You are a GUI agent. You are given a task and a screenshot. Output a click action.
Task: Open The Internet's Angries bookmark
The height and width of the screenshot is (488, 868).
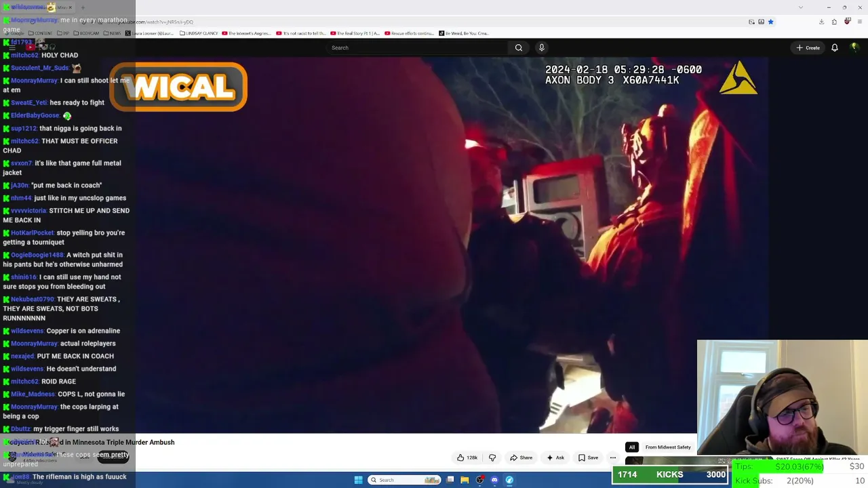(248, 33)
